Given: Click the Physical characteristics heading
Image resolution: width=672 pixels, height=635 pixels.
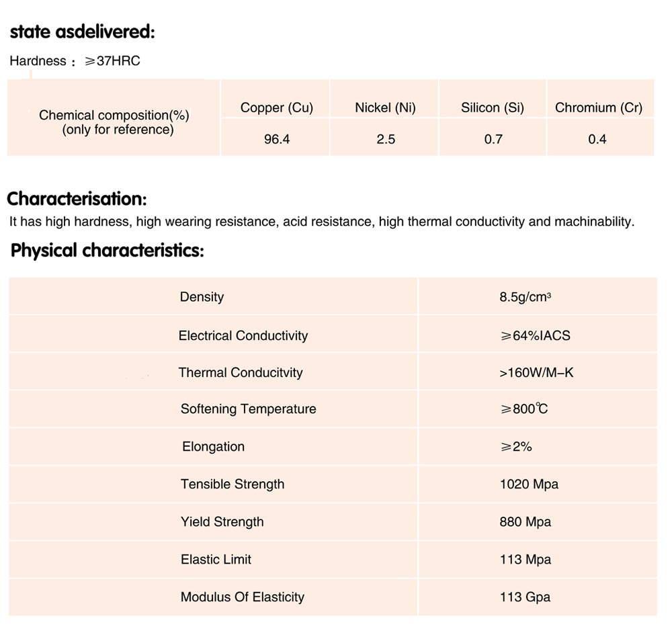Looking at the screenshot, I should (x=108, y=251).
